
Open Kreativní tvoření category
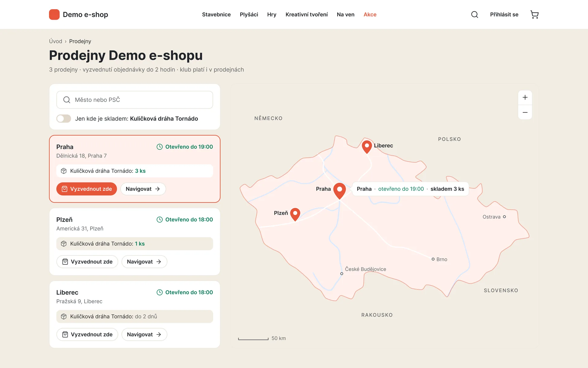pos(307,14)
